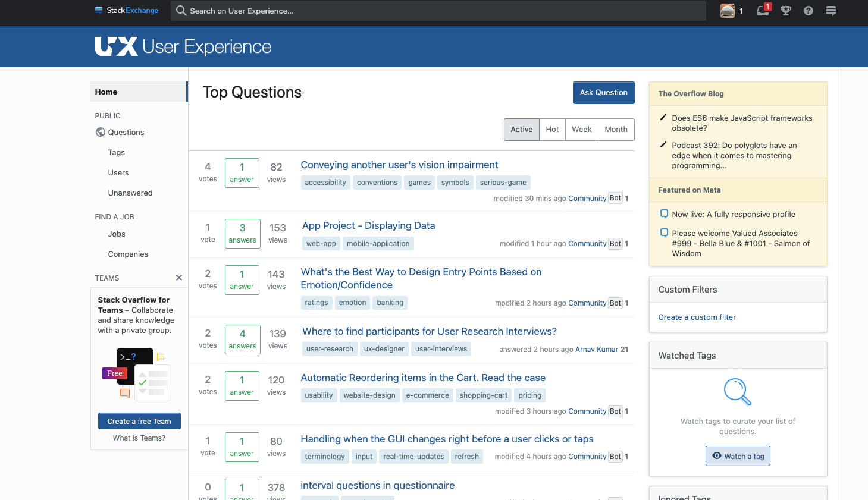Screen dimensions: 868x500
Task: Select the Month filter tab
Action: 616,129
